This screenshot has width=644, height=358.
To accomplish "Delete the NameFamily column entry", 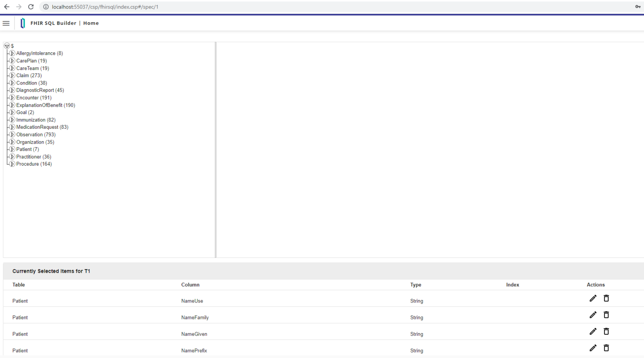I will 606,315.
